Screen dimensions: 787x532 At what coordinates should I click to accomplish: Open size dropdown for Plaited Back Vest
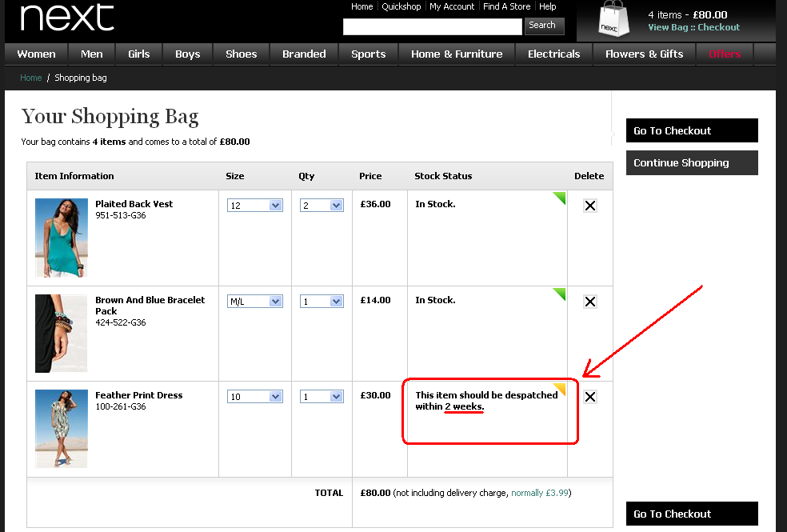tap(255, 206)
